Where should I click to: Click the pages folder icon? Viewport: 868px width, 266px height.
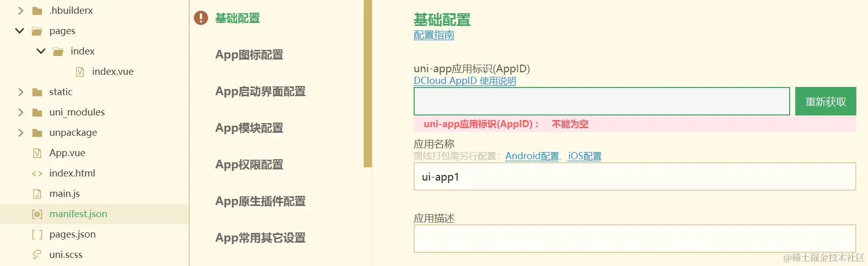pos(37,31)
